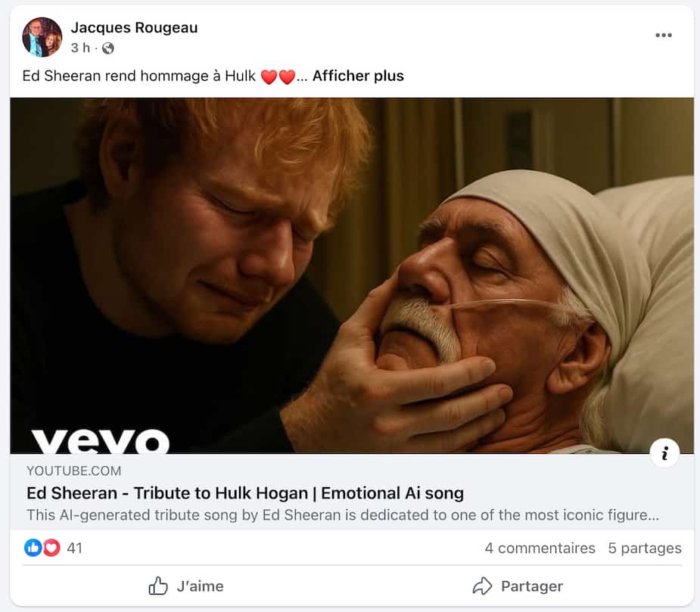Click Jacques Rougeau's profile picture

point(42,37)
